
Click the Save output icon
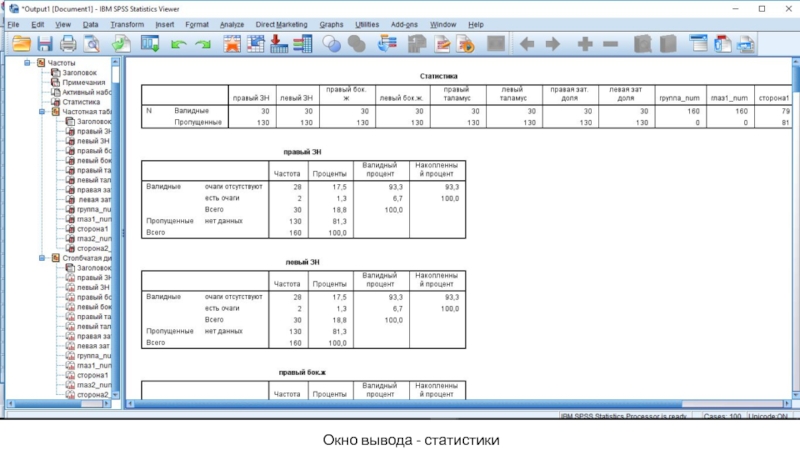(x=44, y=44)
